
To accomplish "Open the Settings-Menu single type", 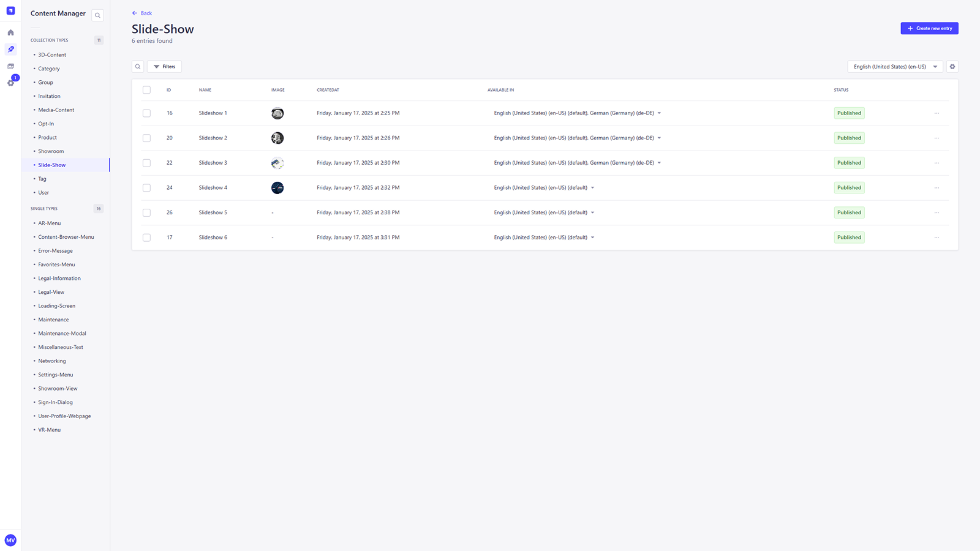I will 55,374.
